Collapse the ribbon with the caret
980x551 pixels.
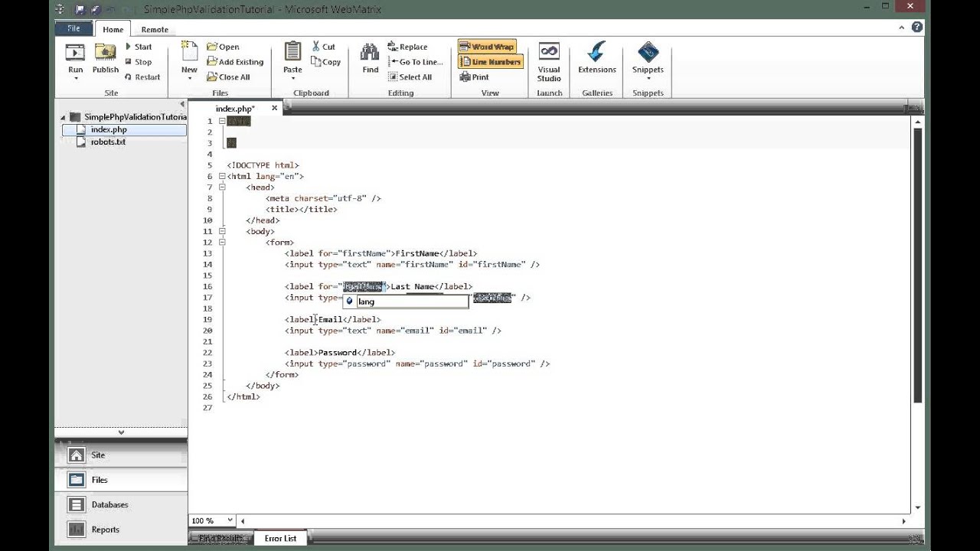click(902, 28)
